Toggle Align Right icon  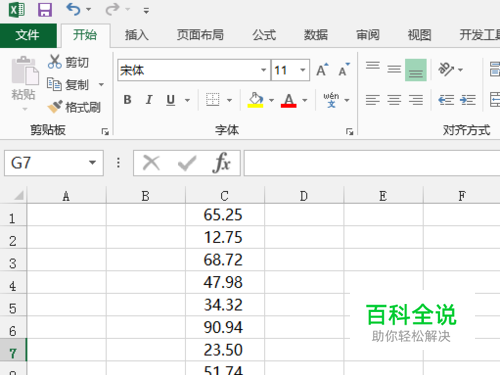(x=416, y=100)
